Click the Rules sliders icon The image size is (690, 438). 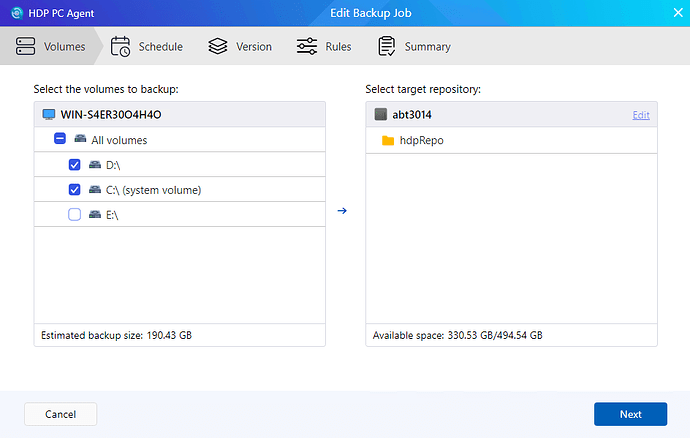point(307,46)
